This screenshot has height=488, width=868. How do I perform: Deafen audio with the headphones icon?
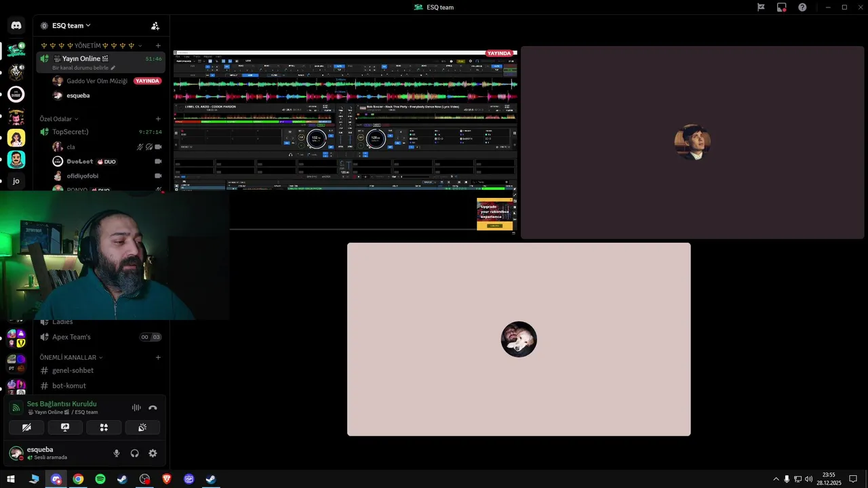(134, 453)
